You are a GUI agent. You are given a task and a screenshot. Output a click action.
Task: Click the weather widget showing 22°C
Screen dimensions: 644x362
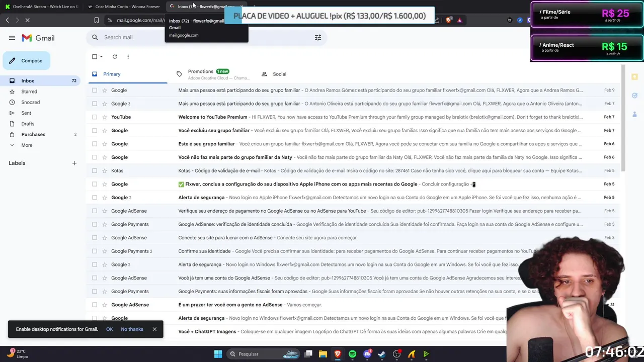click(18, 354)
